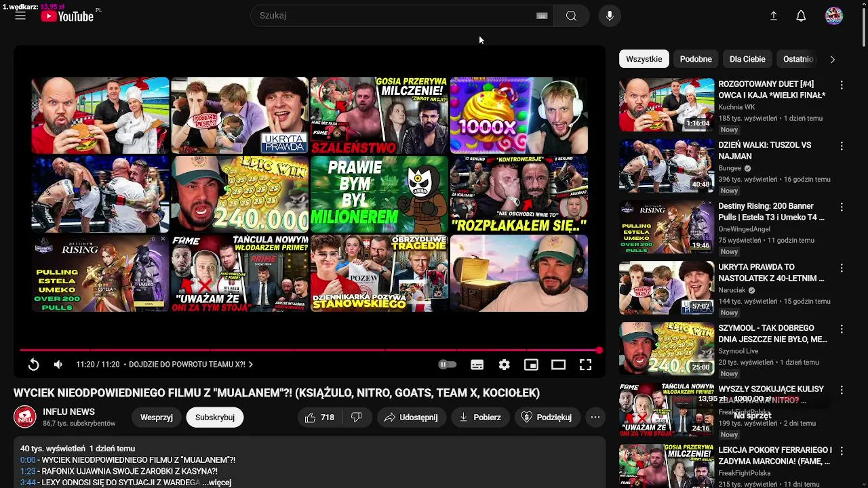Select the Dla Ciebie filter chip
The height and width of the screenshot is (488, 868).
point(747,59)
